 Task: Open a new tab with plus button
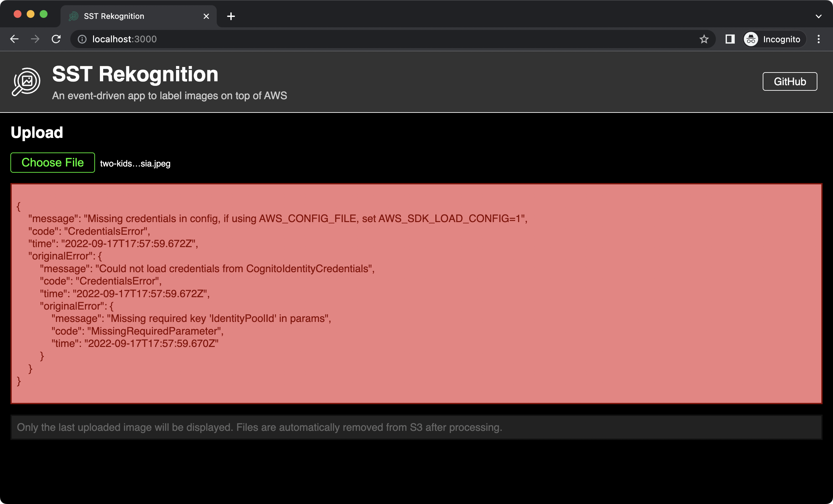[x=231, y=16]
